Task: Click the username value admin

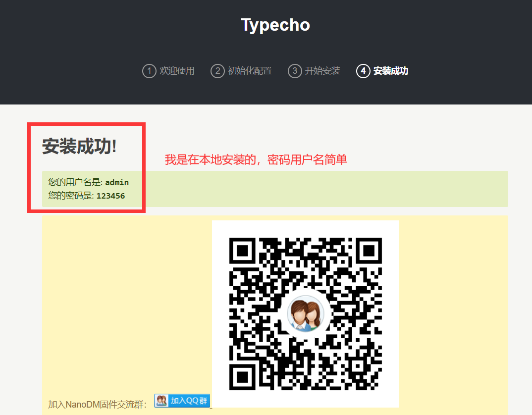Action: pyautogui.click(x=117, y=183)
